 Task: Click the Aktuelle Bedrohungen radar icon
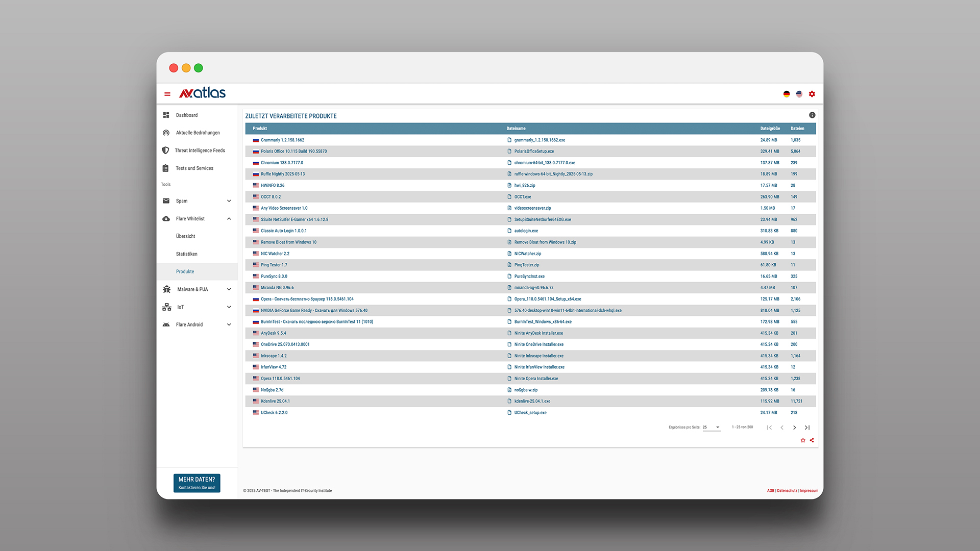tap(166, 133)
